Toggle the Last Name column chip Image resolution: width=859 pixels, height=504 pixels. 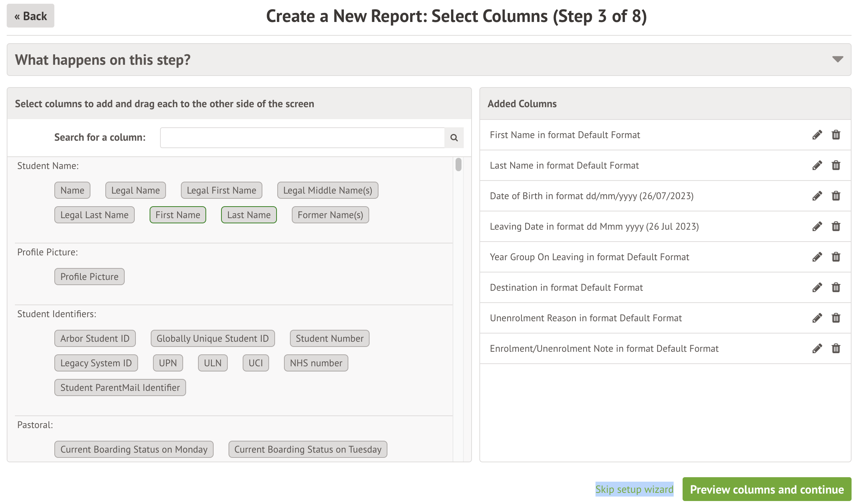pyautogui.click(x=249, y=215)
